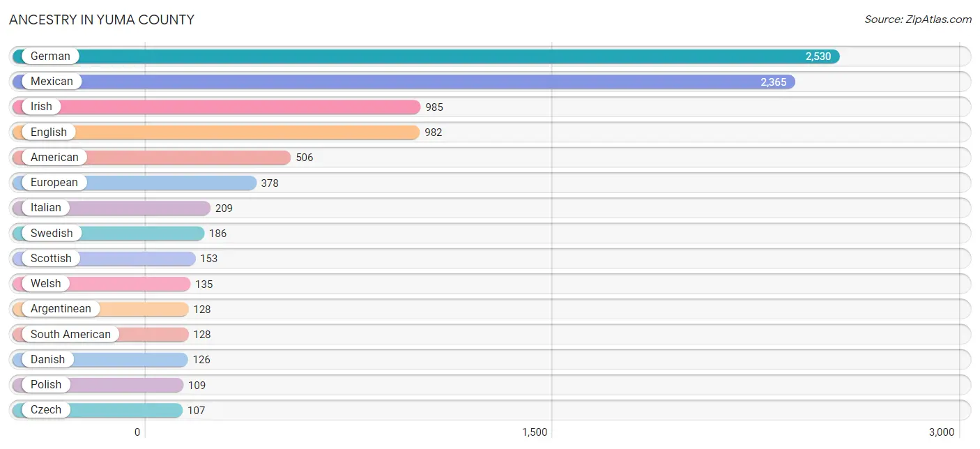Click the 378 value beside European
980x449 pixels.
click(270, 183)
